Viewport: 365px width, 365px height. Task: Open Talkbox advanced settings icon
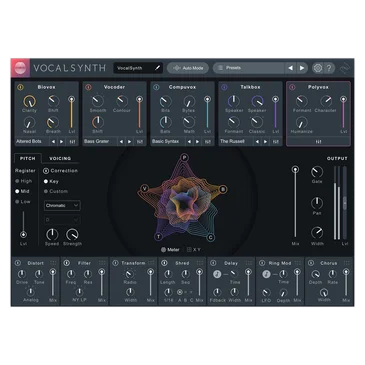coord(276,142)
